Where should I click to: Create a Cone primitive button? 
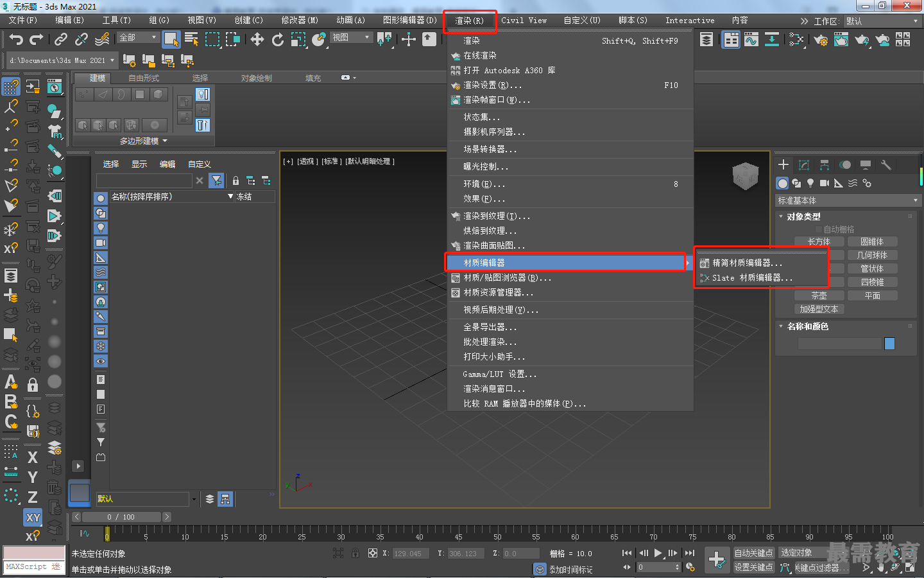point(872,242)
